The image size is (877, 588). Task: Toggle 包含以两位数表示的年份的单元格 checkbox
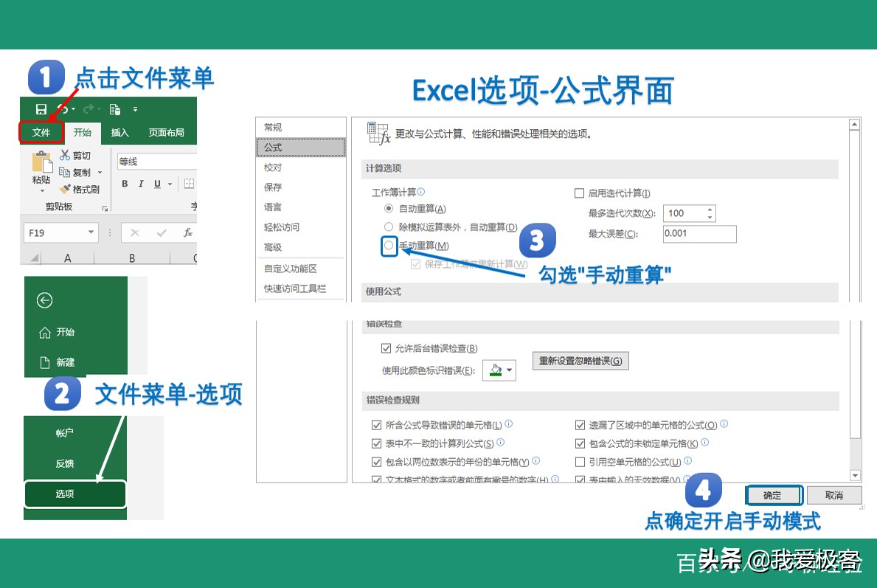click(x=376, y=462)
